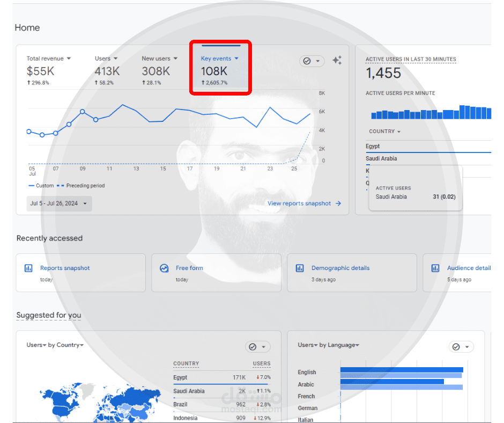The image size is (504, 423).
Task: Click the checkmark icon on the Users by Language card
Action: click(456, 347)
